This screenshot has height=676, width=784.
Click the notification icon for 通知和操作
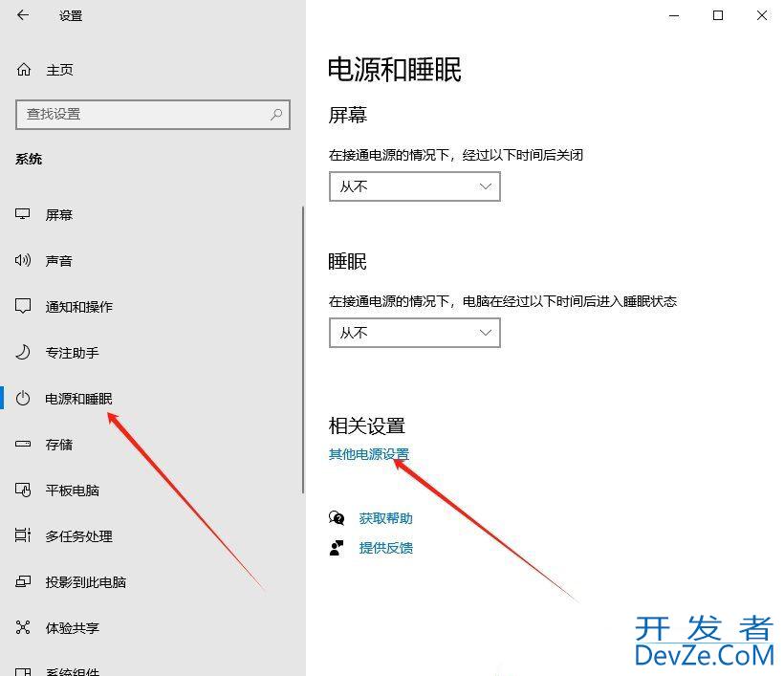point(23,306)
